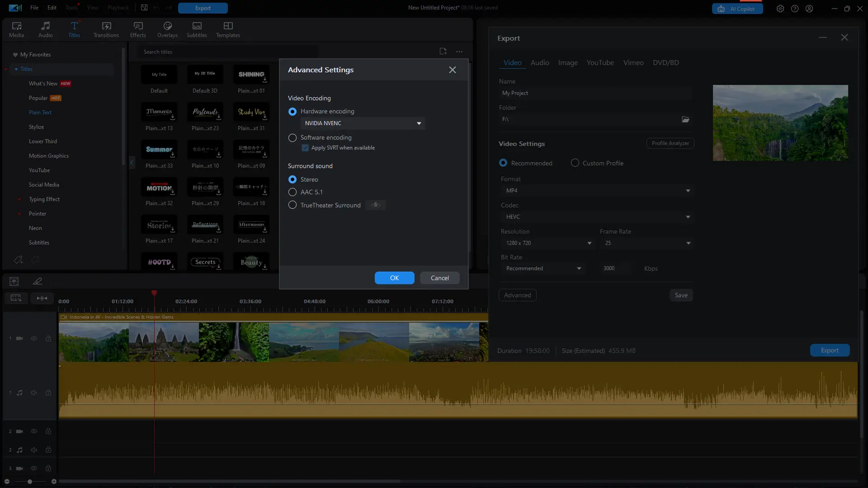
Task: Click the folder browse icon in Export
Action: click(685, 119)
